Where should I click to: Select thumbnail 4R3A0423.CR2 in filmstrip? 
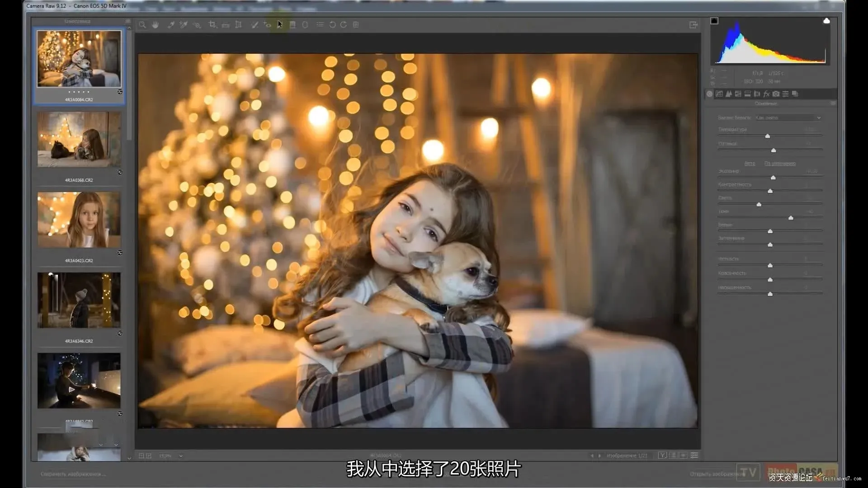[79, 220]
